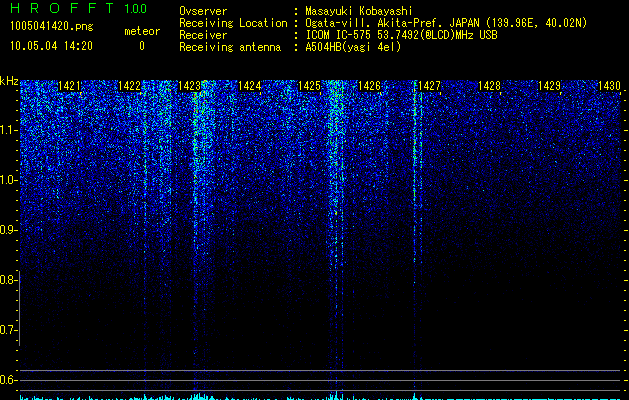
Task: Click the 1.0 kHz axis label
Action: pos(8,180)
